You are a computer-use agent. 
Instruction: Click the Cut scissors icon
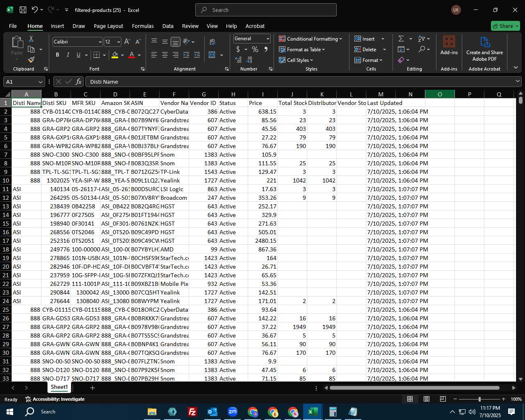[31, 39]
